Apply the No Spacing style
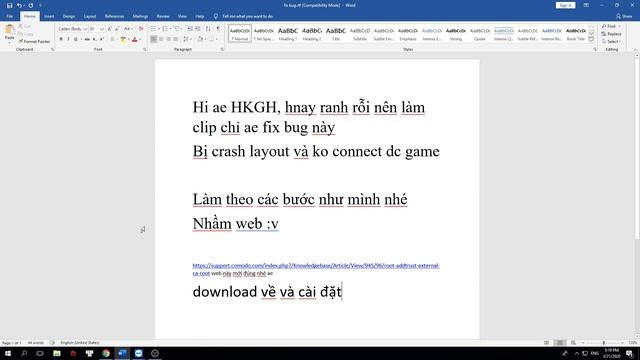The image size is (640, 360). 264,33
